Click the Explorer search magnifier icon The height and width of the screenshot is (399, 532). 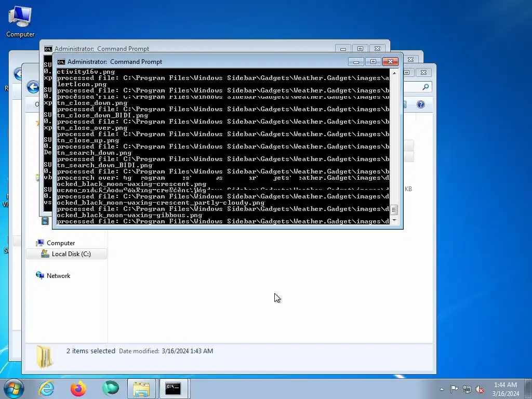pos(425,87)
